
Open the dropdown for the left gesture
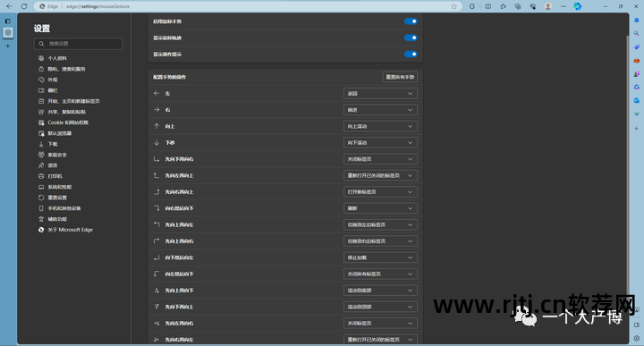(x=380, y=94)
